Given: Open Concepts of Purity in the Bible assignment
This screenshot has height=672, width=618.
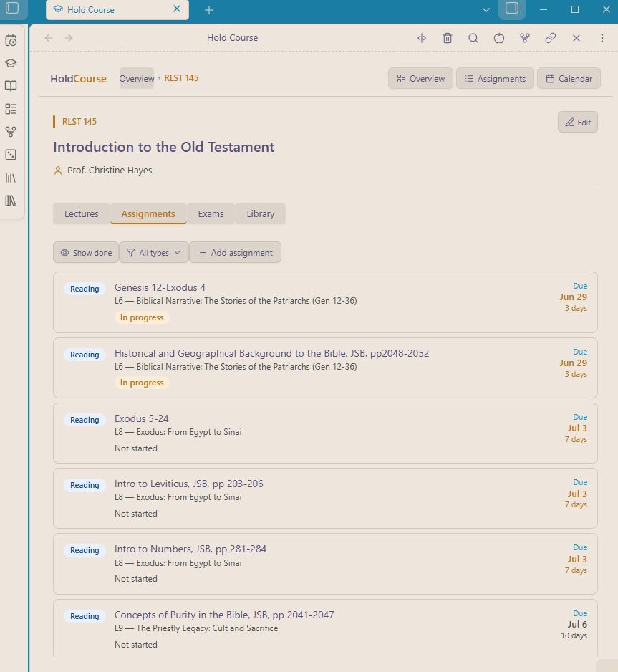Looking at the screenshot, I should 325,628.
